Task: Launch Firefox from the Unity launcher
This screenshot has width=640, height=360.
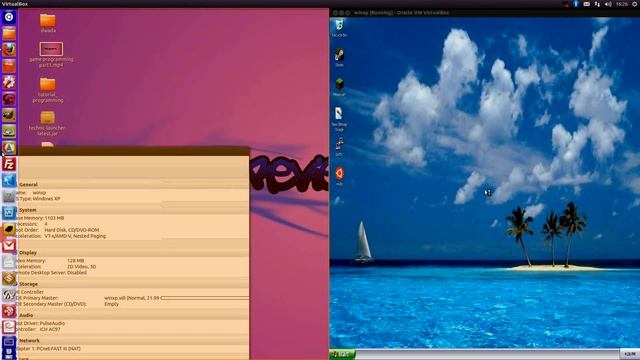Action: coord(9,50)
